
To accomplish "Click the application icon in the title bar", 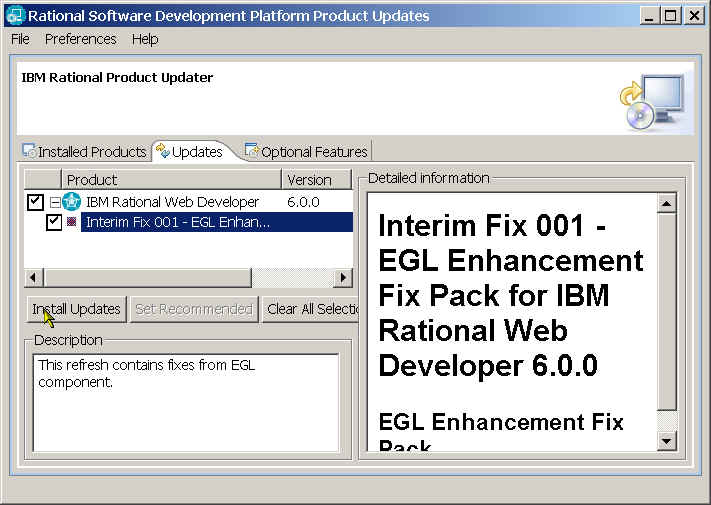I will 15,15.
